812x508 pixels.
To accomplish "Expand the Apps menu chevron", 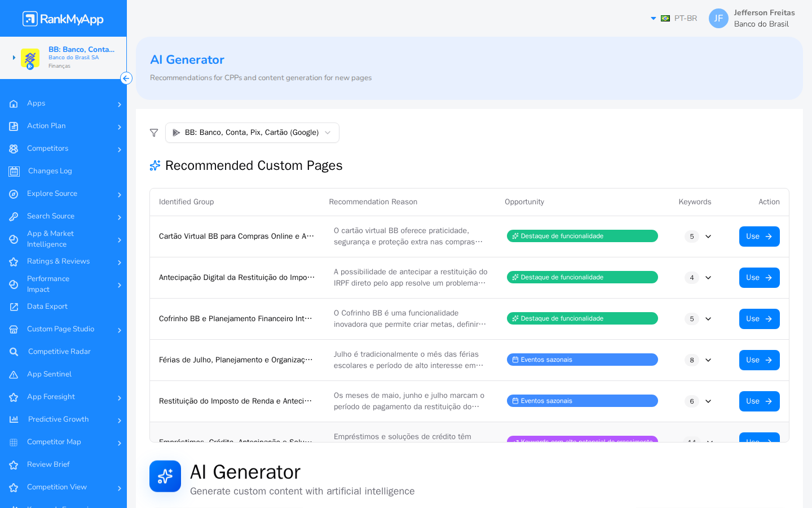I will point(120,104).
